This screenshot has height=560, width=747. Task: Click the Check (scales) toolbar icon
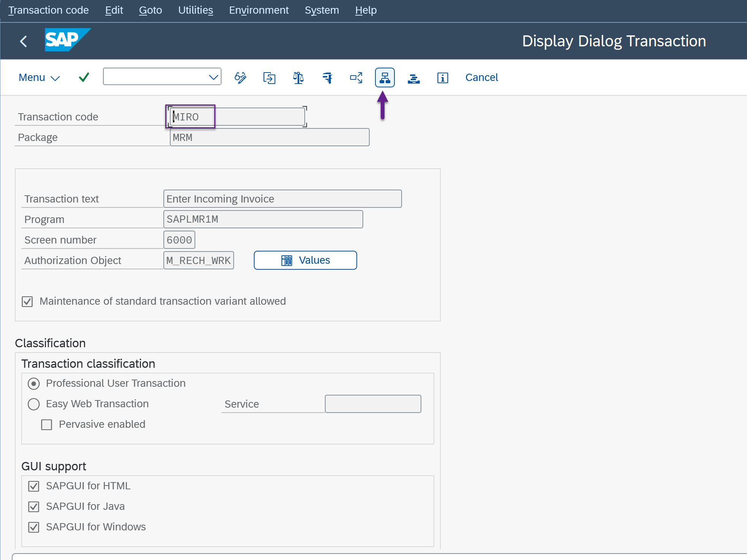(298, 78)
